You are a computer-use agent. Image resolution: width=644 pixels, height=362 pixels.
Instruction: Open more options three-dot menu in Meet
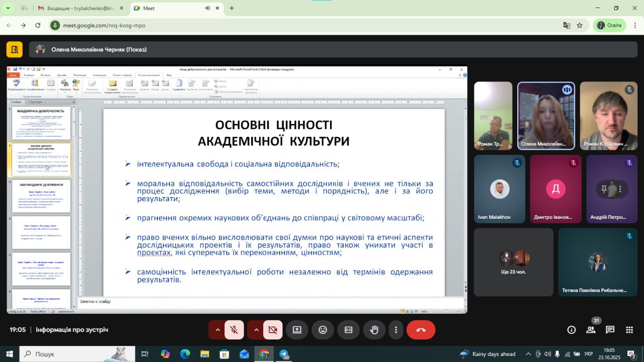396,330
